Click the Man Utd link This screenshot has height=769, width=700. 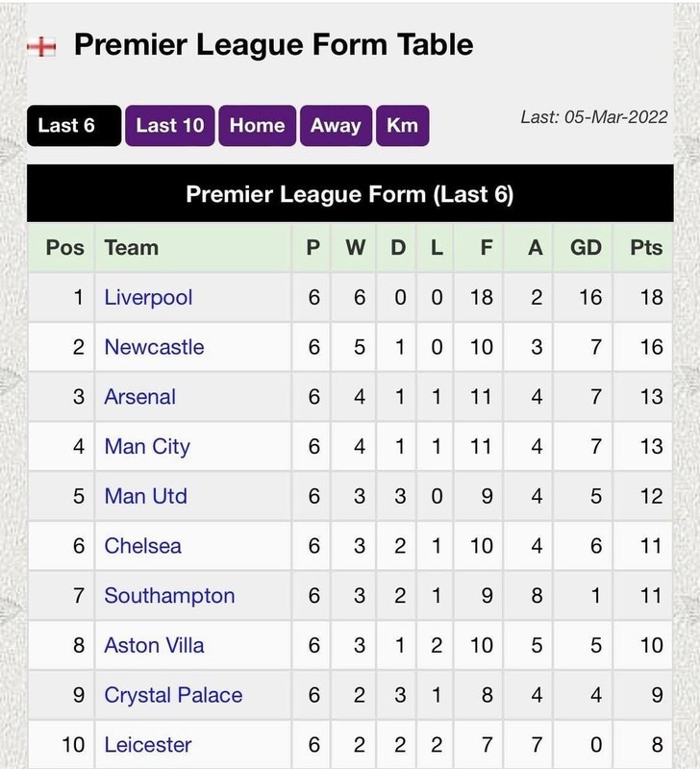click(146, 496)
